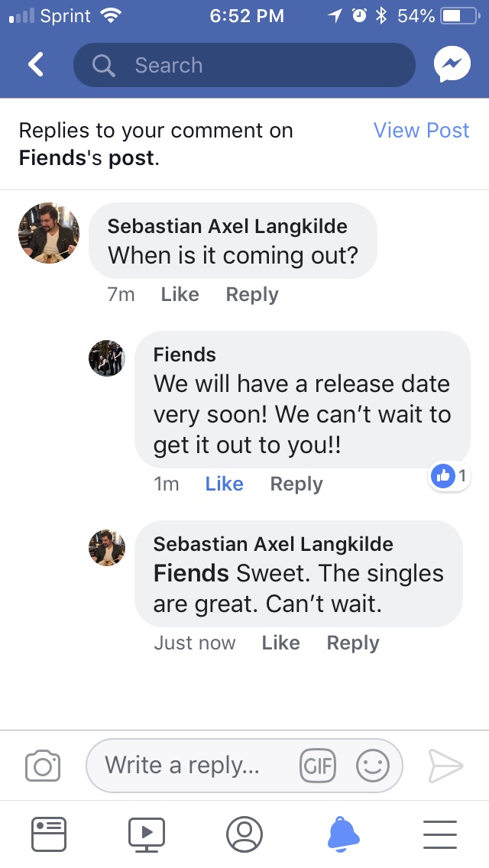This screenshot has height=868, width=489.
Task: Open the View Post link
Action: (x=421, y=131)
